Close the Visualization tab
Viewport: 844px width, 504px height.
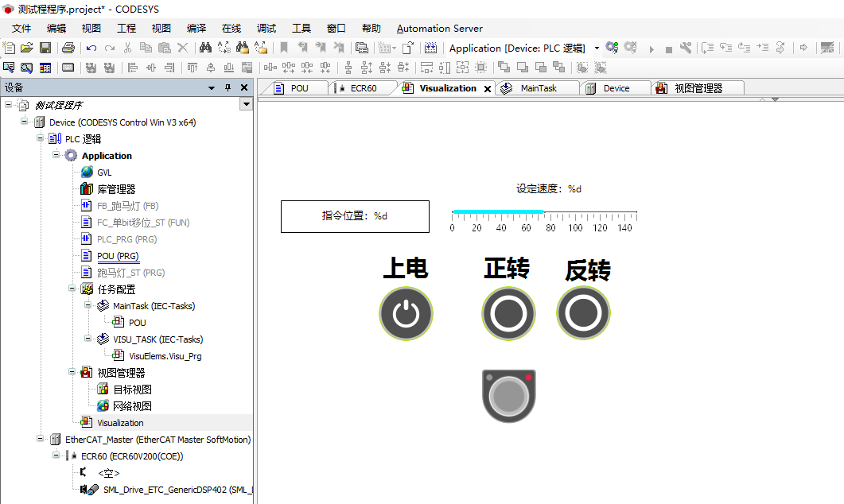pyautogui.click(x=488, y=89)
